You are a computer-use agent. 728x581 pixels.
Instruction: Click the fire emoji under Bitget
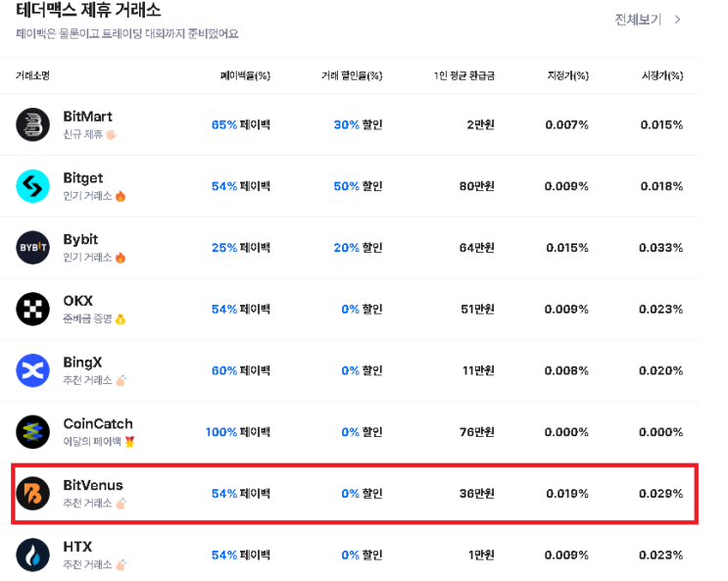121,196
